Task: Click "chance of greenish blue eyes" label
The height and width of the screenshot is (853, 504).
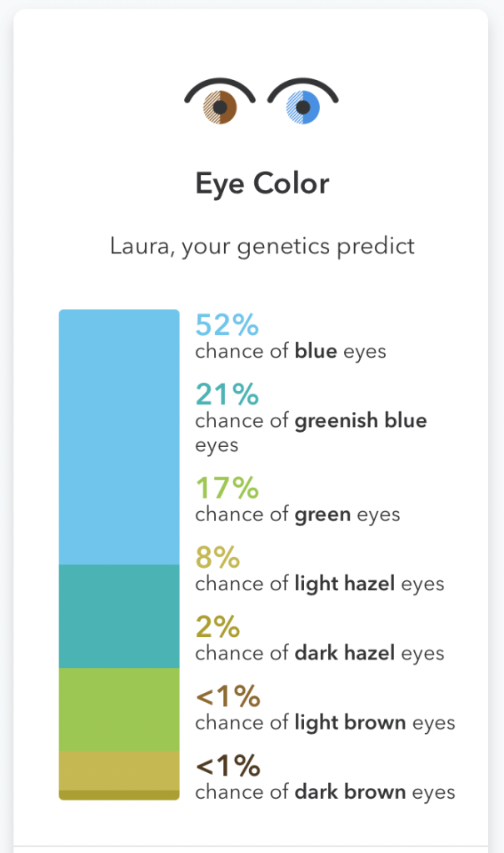Action: (311, 432)
